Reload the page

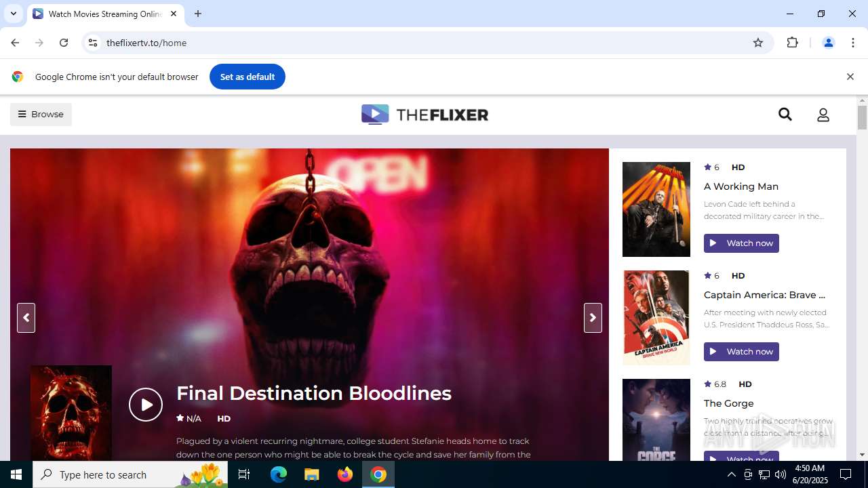tap(64, 43)
